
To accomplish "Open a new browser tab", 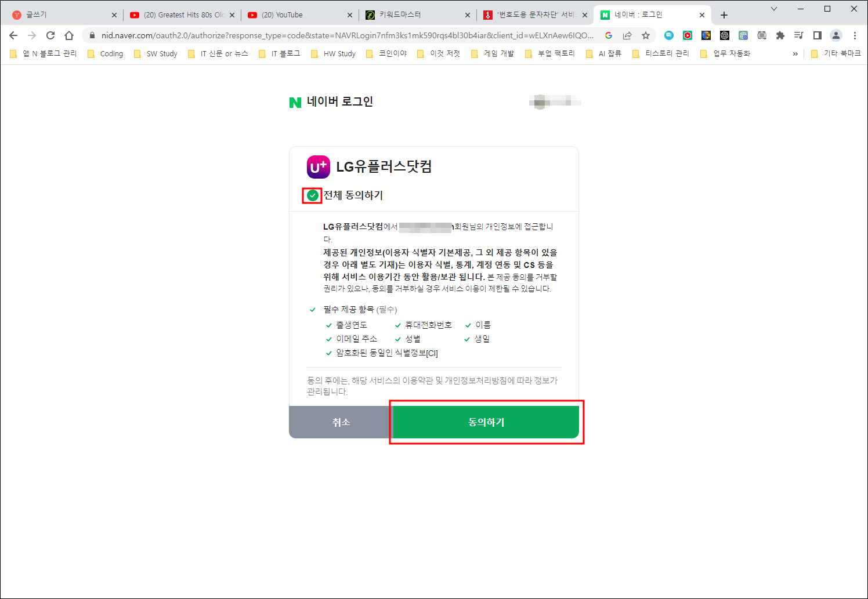I will pyautogui.click(x=724, y=15).
